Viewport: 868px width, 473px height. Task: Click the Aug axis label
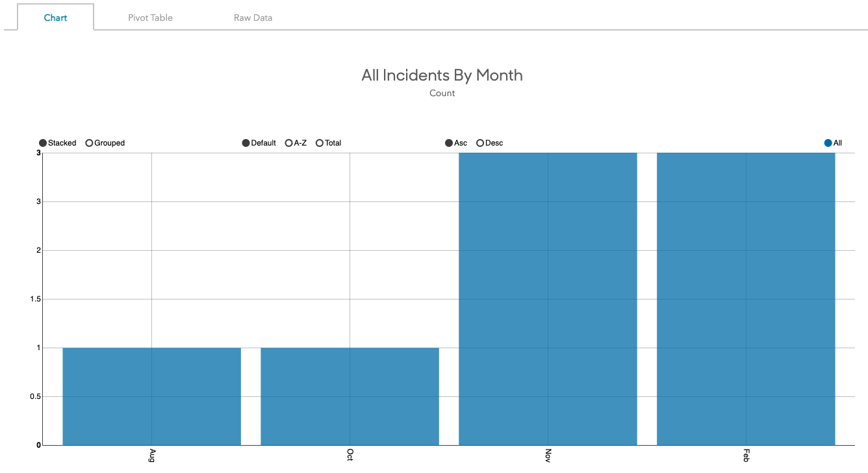pyautogui.click(x=152, y=455)
